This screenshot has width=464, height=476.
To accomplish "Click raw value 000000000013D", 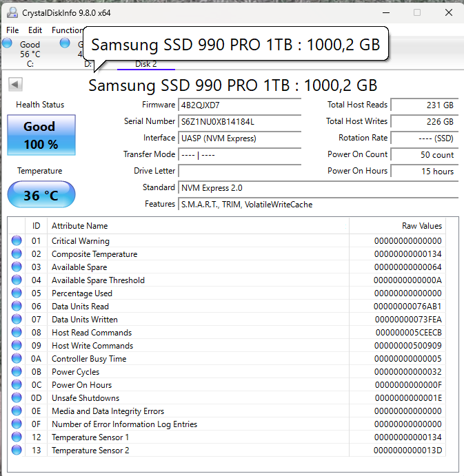I will [407, 451].
